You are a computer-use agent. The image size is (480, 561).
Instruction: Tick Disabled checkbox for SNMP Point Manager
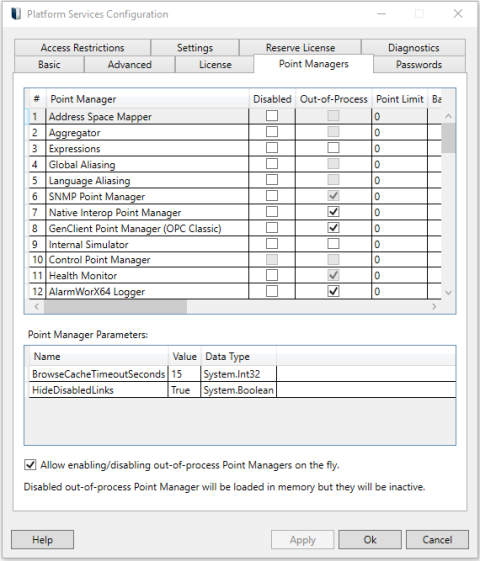pos(272,196)
